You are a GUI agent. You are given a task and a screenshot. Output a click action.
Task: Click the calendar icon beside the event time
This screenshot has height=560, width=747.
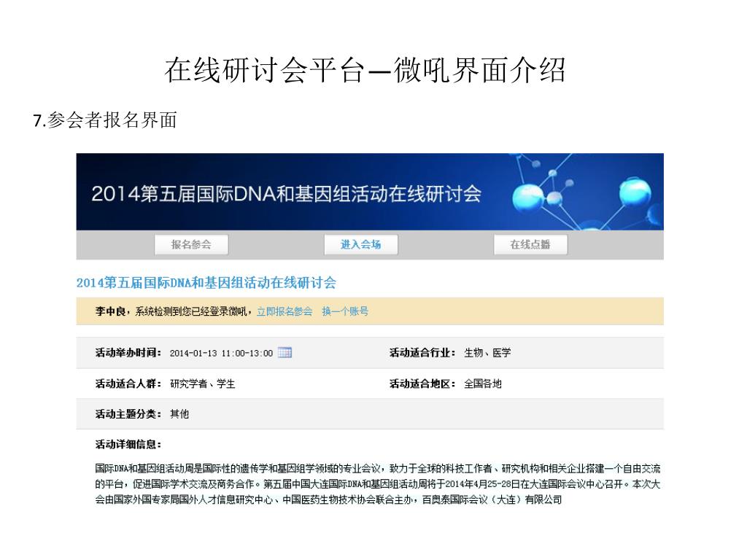point(285,352)
